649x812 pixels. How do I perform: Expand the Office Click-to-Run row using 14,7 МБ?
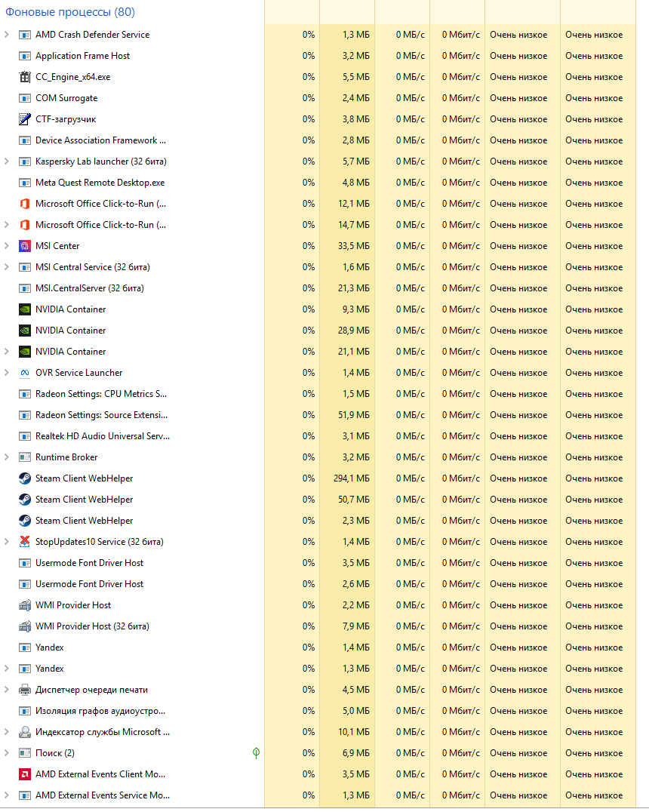point(7,225)
